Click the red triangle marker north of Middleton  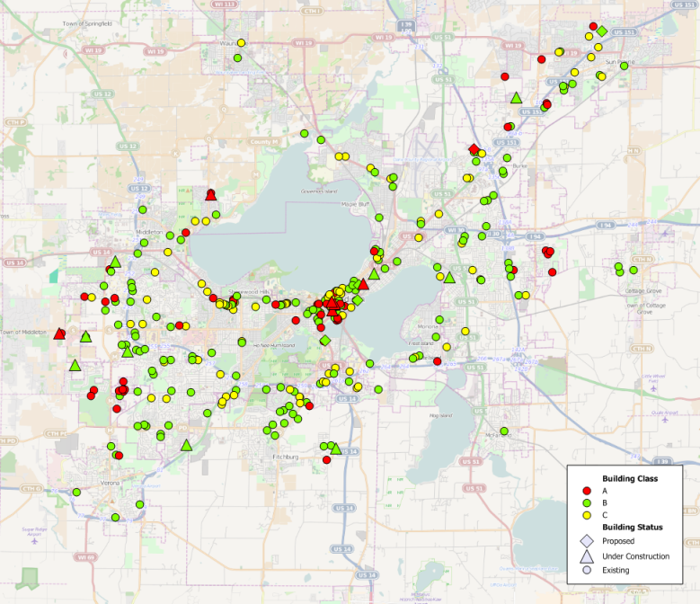tap(210, 194)
